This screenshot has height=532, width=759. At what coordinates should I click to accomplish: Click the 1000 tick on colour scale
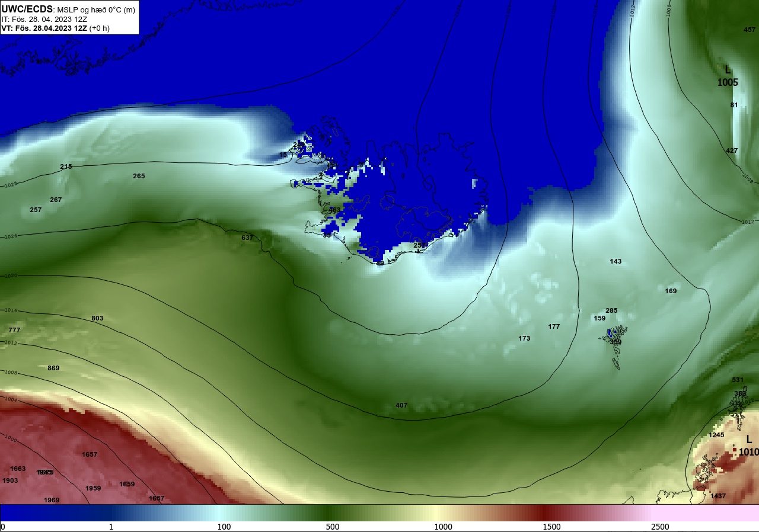pos(443,527)
